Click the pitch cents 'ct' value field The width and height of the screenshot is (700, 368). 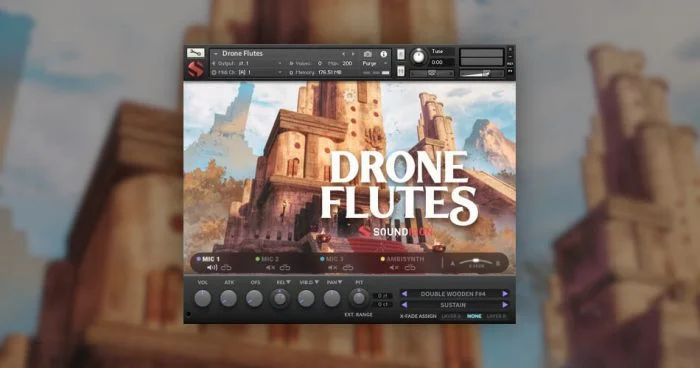tap(382, 304)
